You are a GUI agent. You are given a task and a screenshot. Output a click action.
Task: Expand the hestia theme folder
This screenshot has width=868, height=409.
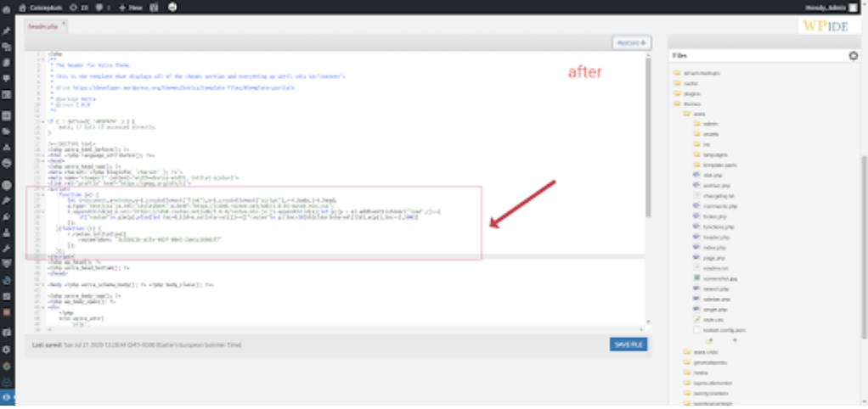[696, 373]
